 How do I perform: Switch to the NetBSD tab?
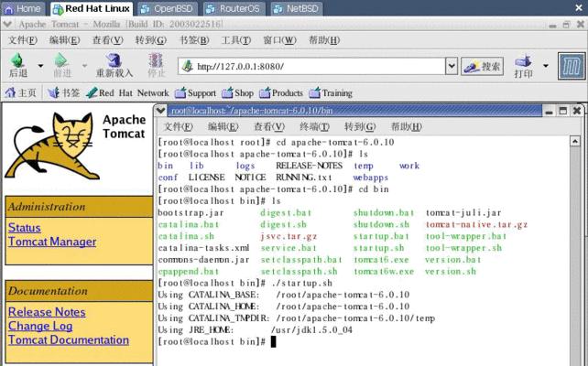[x=297, y=8]
